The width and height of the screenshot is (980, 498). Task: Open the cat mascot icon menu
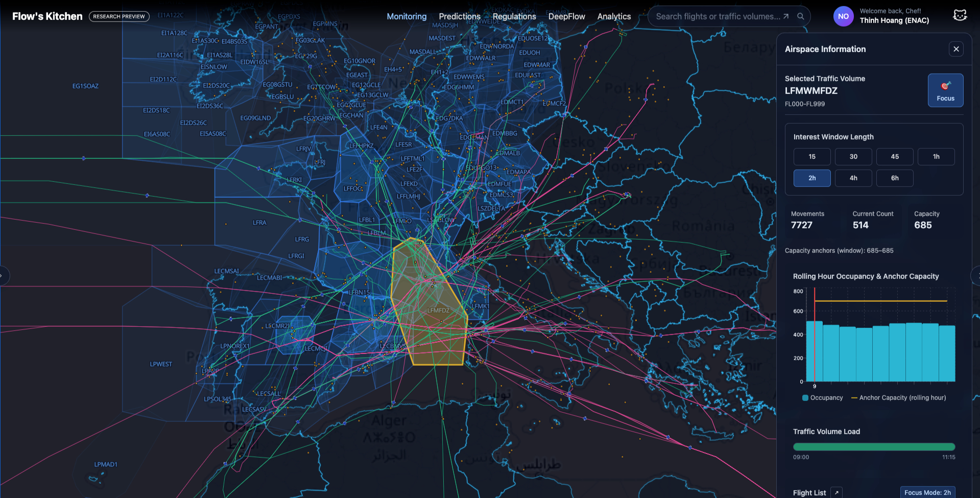[960, 16]
